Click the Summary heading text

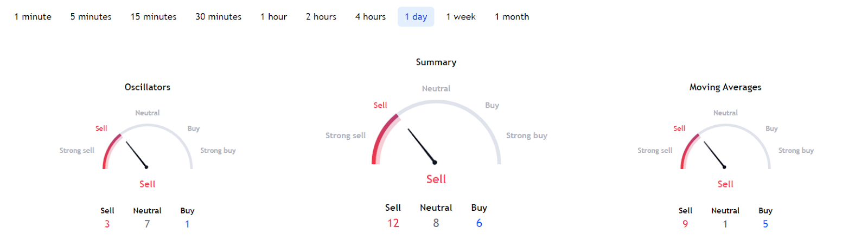point(436,62)
